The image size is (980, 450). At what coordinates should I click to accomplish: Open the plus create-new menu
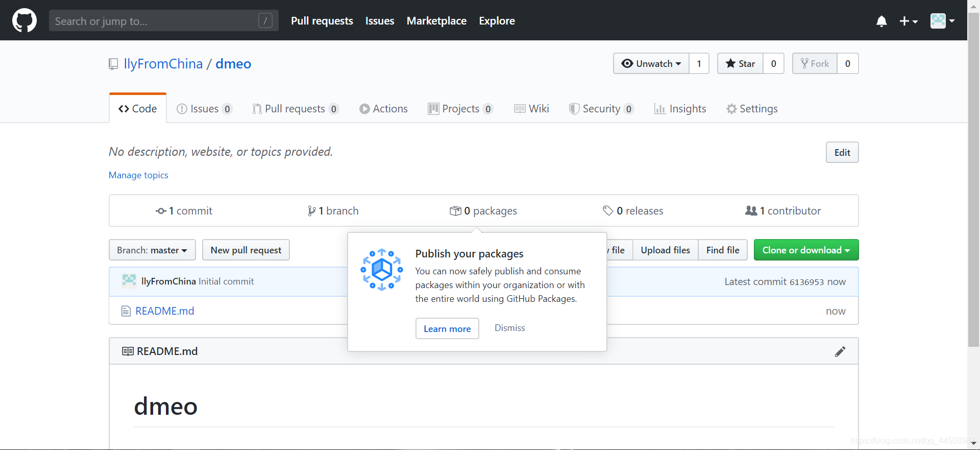coord(908,21)
